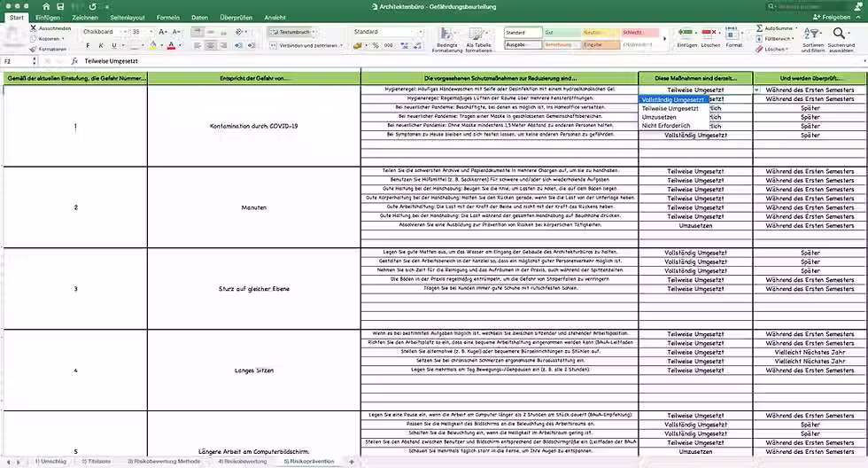The image size is (868, 468).
Task: Click the currency format icon
Action: [358, 45]
